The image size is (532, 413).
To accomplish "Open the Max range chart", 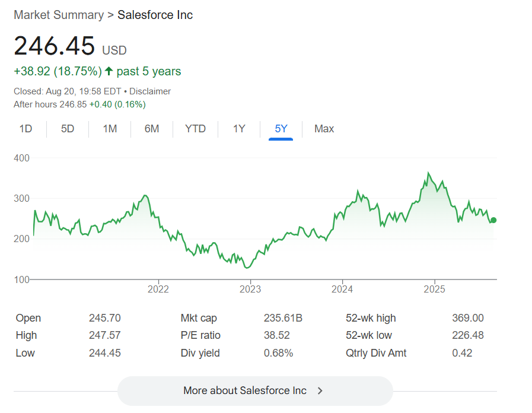I will pyautogui.click(x=324, y=129).
